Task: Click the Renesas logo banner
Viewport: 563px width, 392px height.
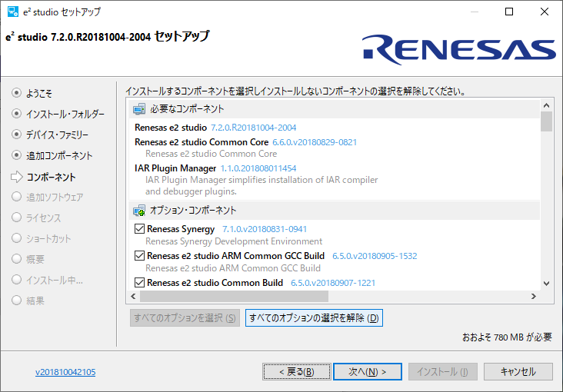Action: coord(459,49)
